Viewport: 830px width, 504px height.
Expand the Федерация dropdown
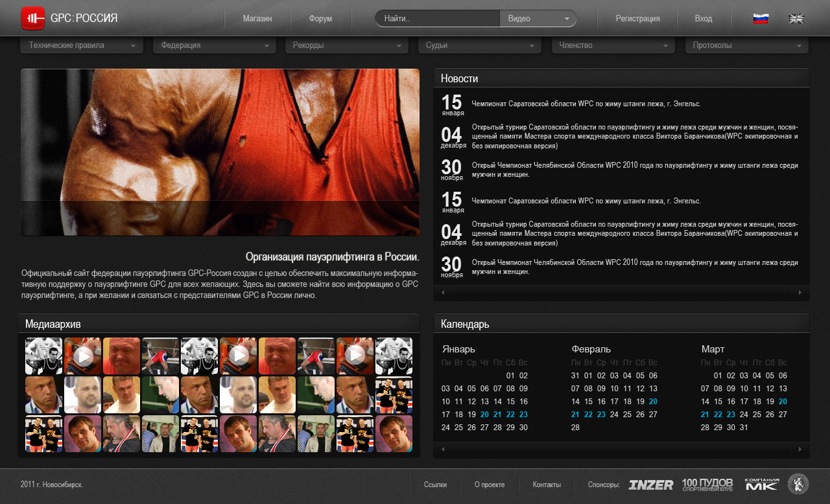point(215,45)
